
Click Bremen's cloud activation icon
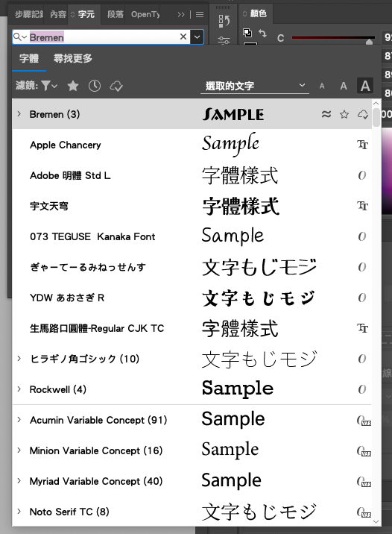(363, 114)
